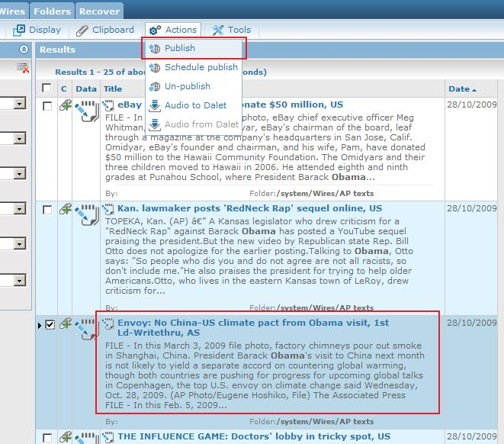504x444 pixels.
Task: Open the eBay $50 million story link
Action: (x=293, y=105)
